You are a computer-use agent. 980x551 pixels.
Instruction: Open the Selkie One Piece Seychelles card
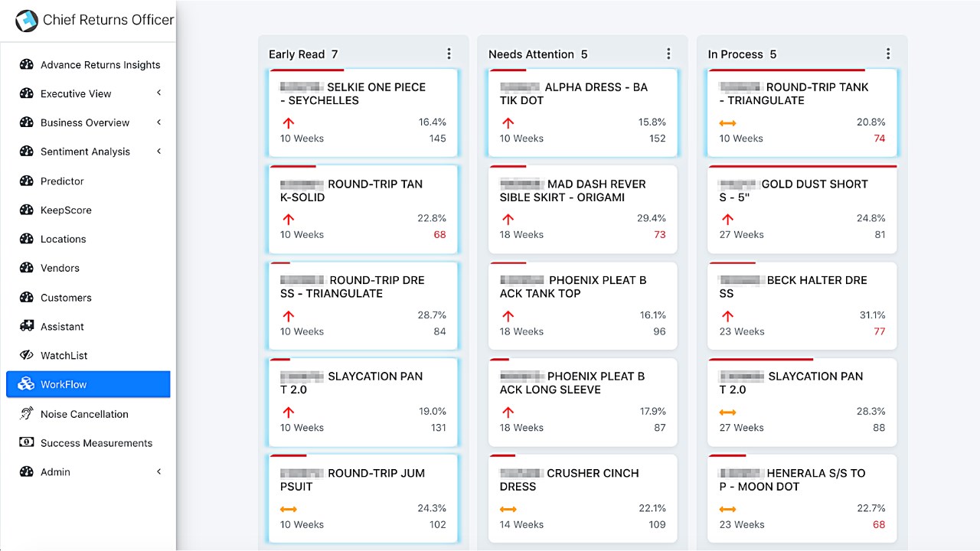point(363,113)
